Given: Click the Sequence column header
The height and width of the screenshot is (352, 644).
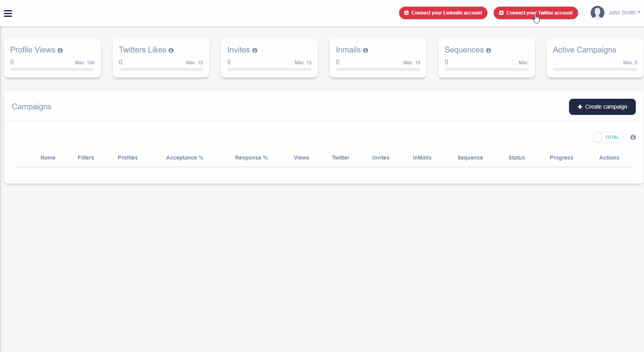Looking at the screenshot, I should 470,158.
